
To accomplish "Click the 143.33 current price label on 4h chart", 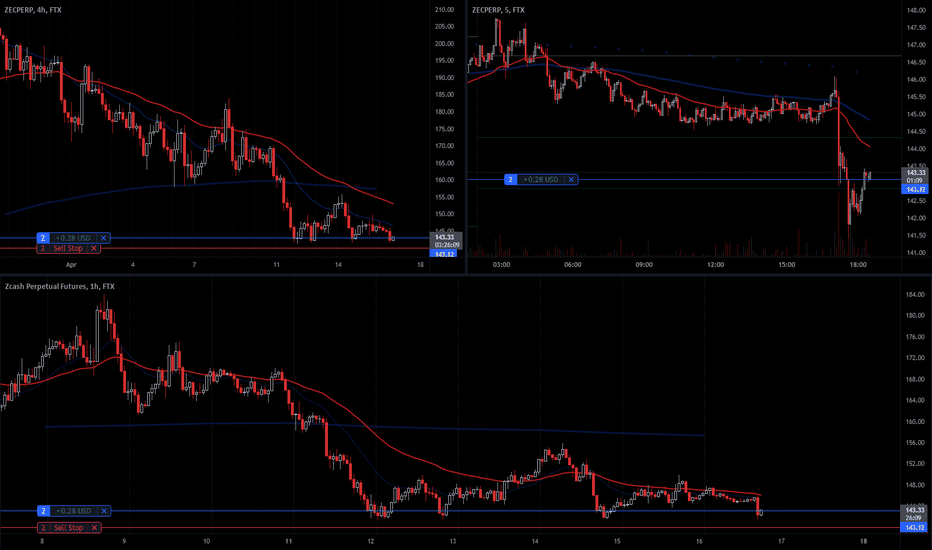I will (445, 237).
